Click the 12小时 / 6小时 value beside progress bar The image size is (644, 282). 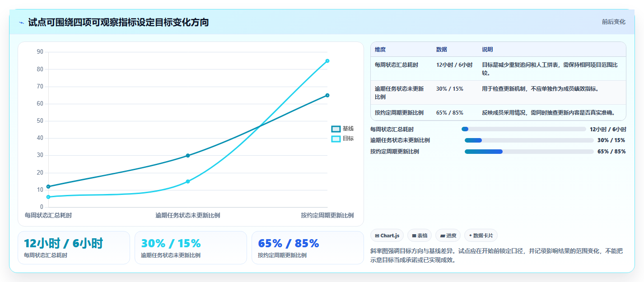(x=607, y=129)
